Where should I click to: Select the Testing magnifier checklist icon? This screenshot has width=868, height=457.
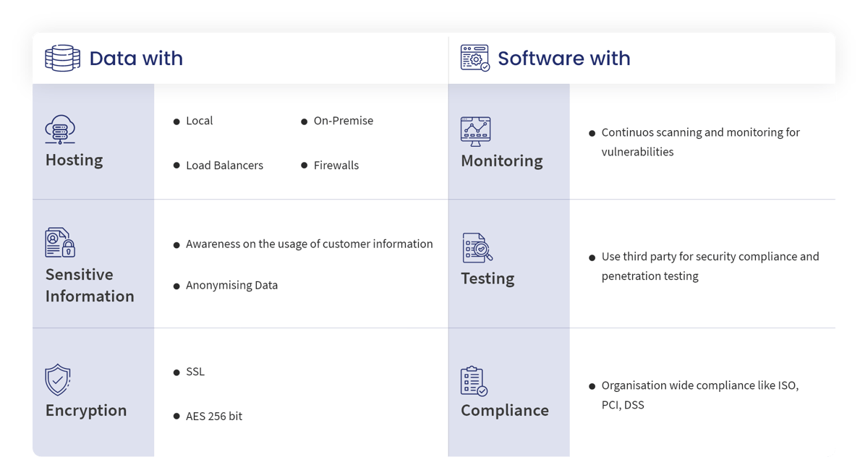click(477, 248)
